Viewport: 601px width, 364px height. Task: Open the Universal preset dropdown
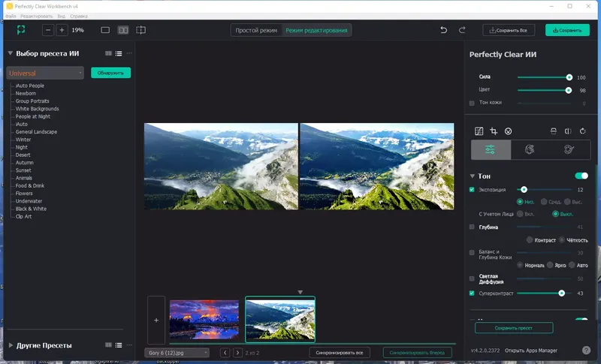(45, 73)
